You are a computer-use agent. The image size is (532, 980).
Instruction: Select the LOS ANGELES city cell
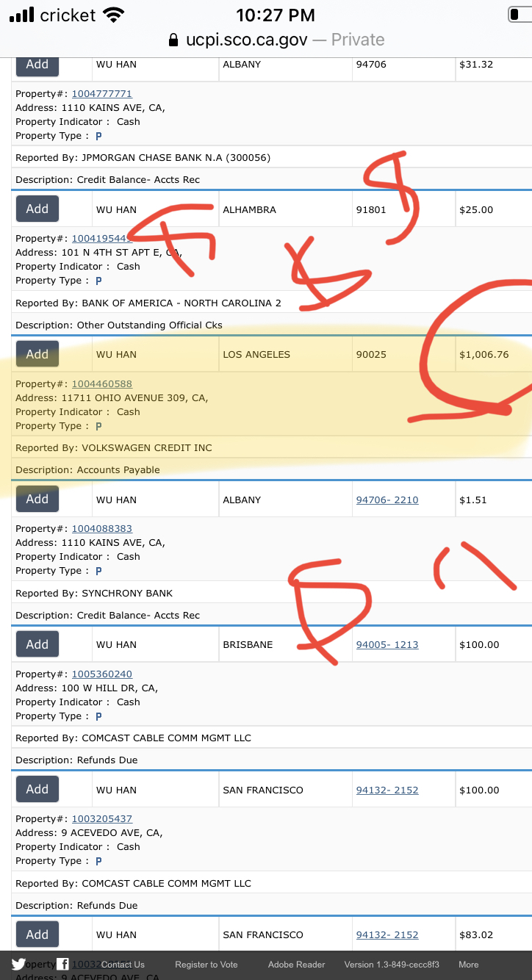(256, 354)
